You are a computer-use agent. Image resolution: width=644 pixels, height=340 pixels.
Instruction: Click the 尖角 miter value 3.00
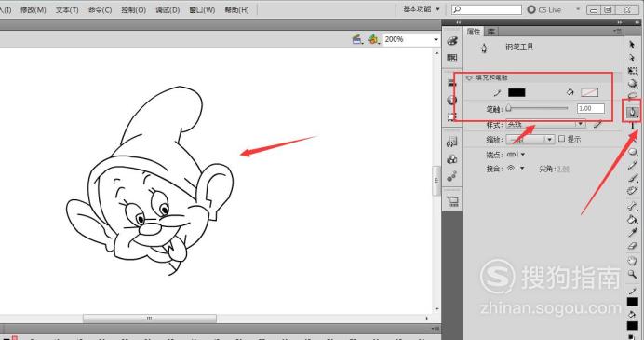tap(563, 169)
